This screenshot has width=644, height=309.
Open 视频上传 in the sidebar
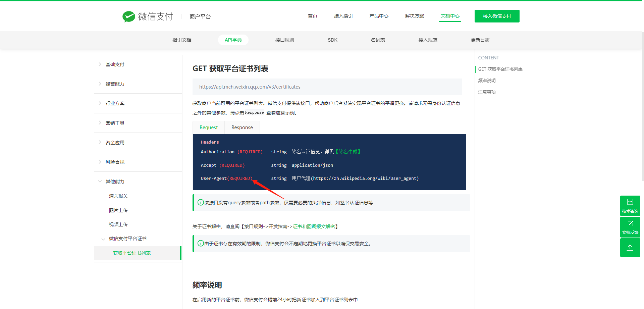tap(118, 224)
